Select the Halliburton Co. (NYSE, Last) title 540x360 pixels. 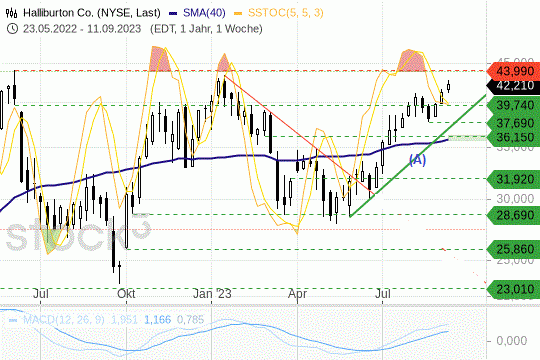point(92,13)
